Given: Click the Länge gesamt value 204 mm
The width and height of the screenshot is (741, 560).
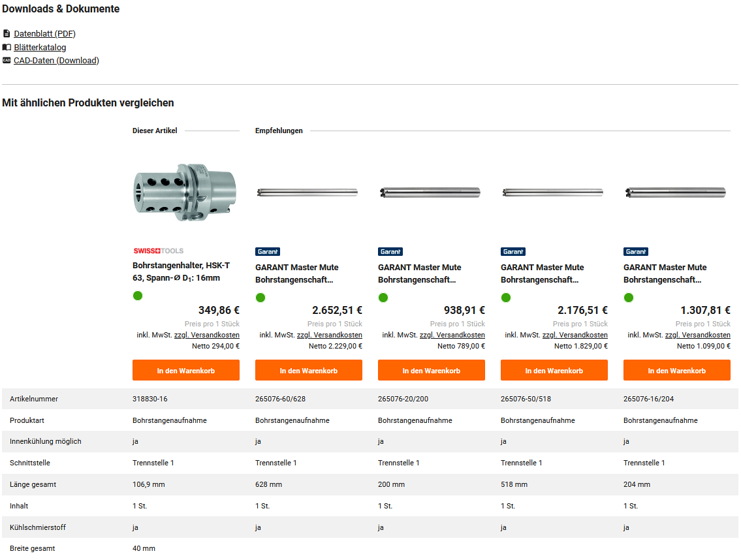Looking at the screenshot, I should (x=637, y=484).
